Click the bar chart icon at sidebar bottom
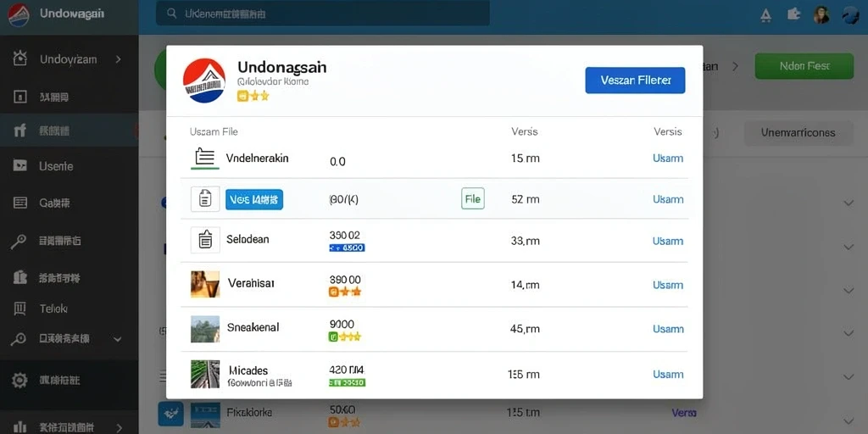The height and width of the screenshot is (434, 868). point(20,426)
